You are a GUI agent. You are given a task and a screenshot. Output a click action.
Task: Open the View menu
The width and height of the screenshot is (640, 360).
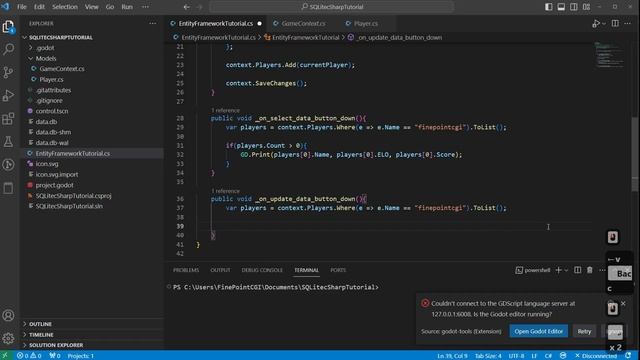91,7
